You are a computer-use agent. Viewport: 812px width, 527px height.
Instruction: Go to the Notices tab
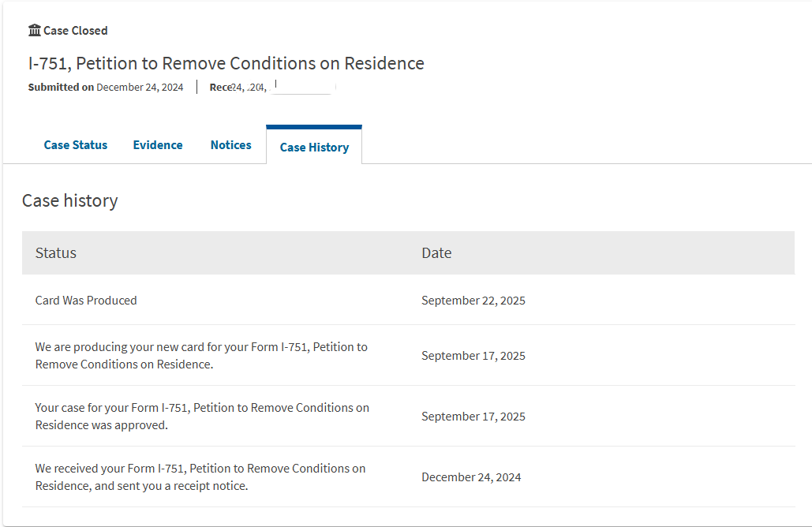tap(231, 145)
